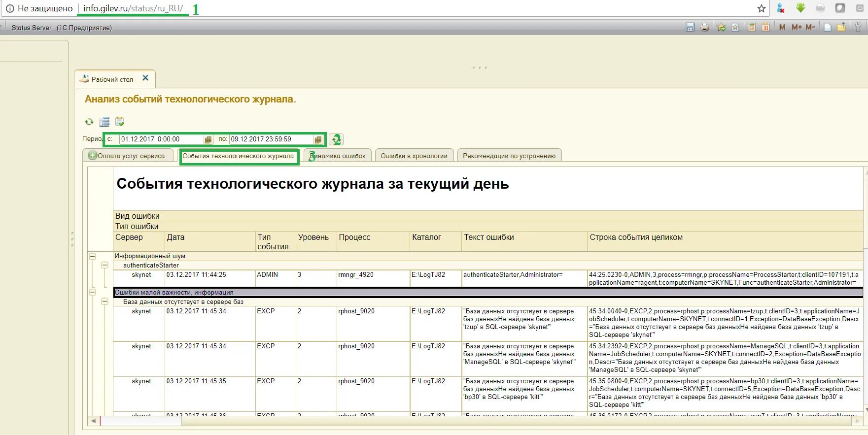Click the vertical scrollbar up arrow of the report
The image size is (868, 435).
pos(866,172)
